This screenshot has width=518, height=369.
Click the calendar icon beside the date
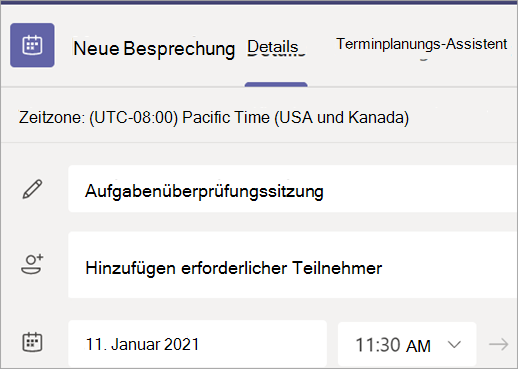[32, 342]
